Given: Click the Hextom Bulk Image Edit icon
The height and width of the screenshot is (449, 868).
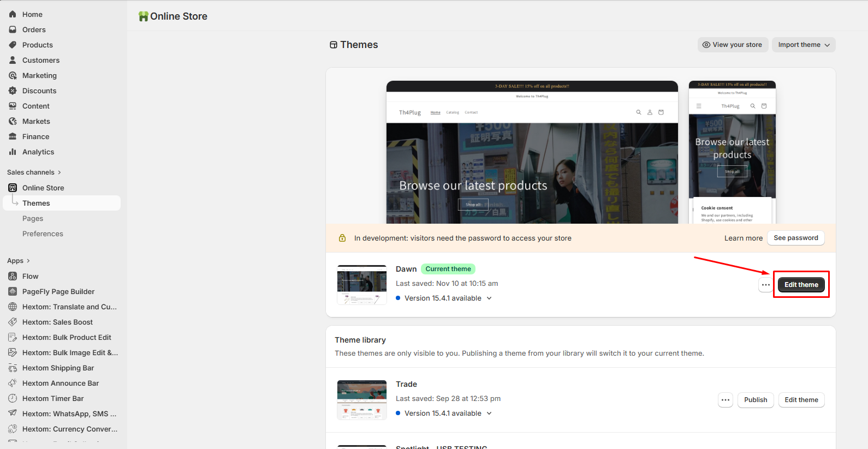Looking at the screenshot, I should (13, 352).
